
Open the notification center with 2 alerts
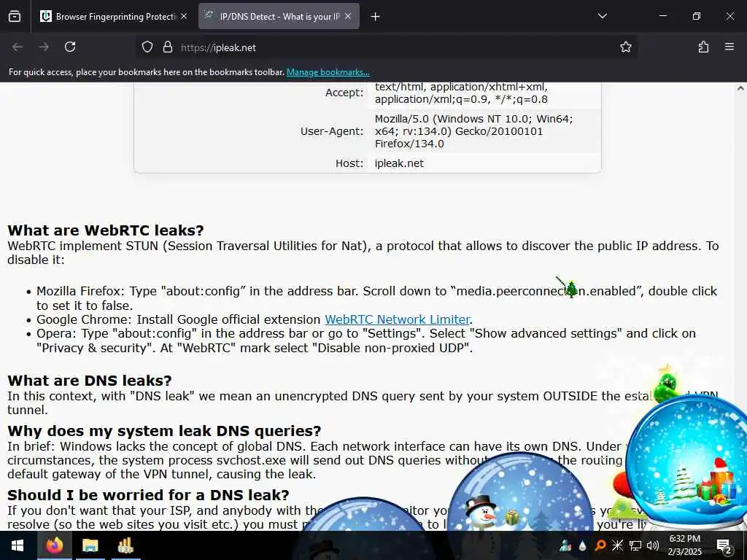tap(724, 545)
